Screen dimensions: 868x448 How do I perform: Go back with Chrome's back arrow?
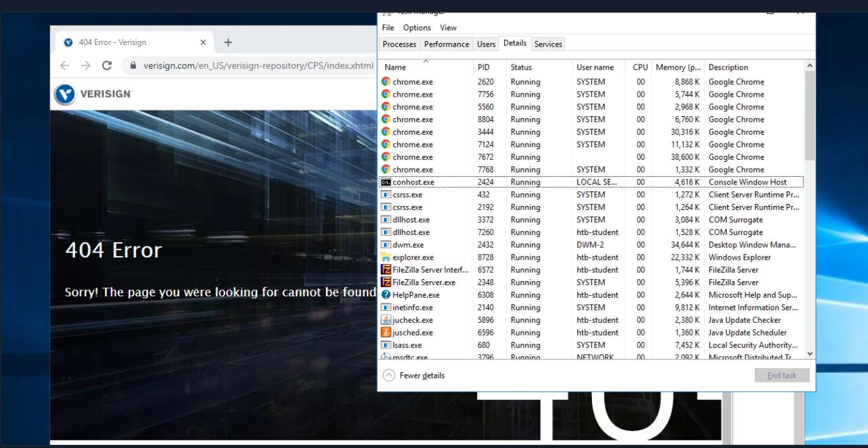(64, 66)
